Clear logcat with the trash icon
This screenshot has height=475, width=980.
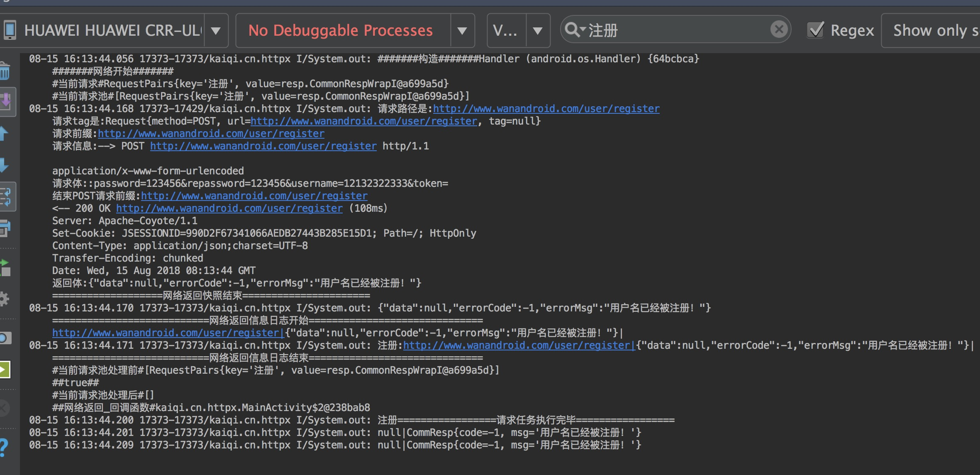(5, 71)
